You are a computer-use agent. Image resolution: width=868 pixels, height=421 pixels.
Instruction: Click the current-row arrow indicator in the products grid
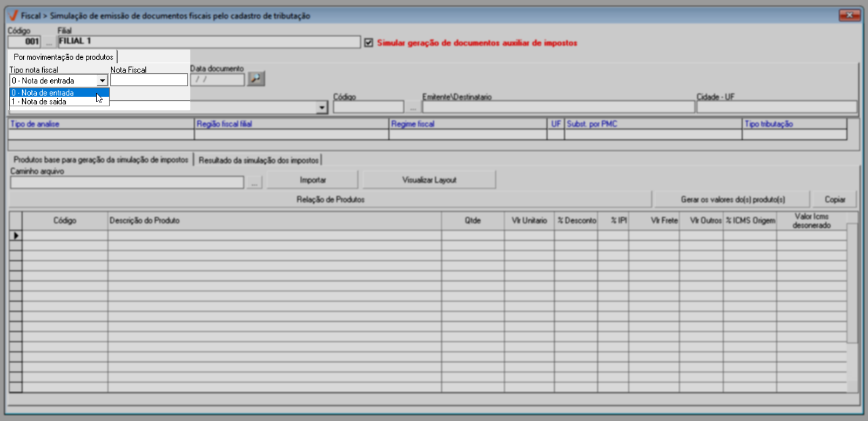[16, 235]
